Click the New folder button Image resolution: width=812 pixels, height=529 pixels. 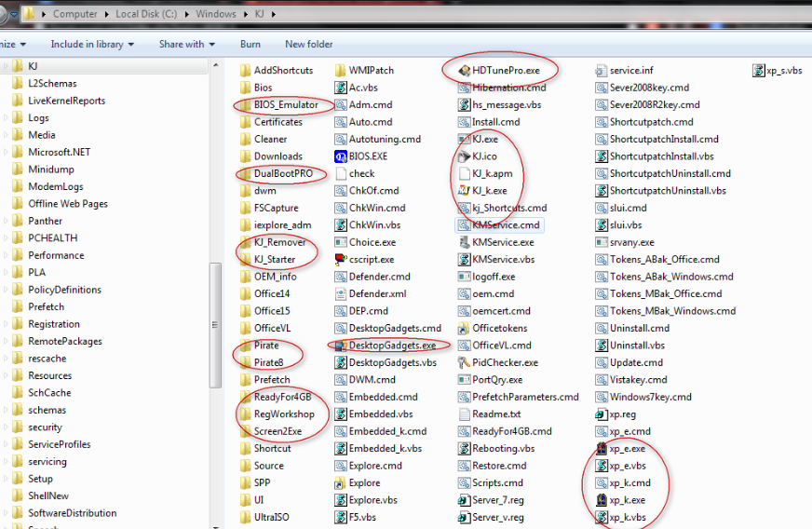pyautogui.click(x=308, y=44)
